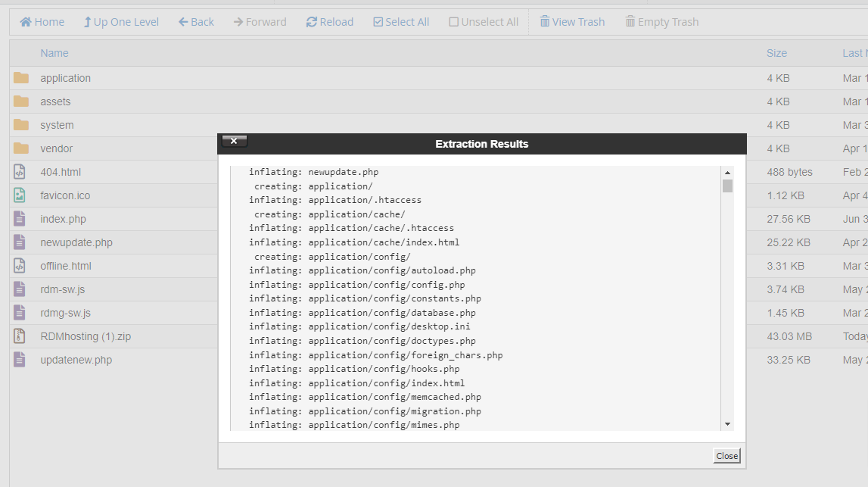
Task: Select the assets folder icon
Action: (x=21, y=101)
